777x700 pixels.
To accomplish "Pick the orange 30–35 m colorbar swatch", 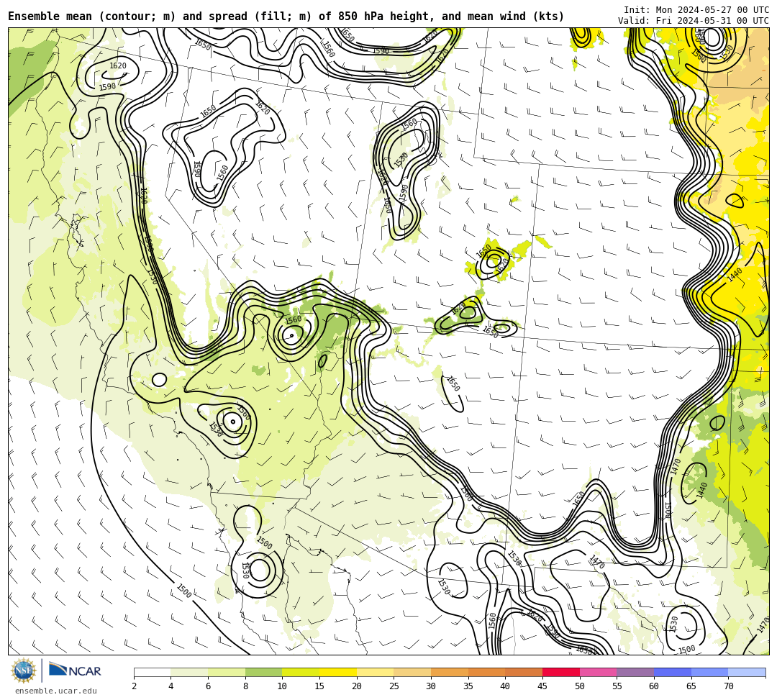I will (450, 672).
